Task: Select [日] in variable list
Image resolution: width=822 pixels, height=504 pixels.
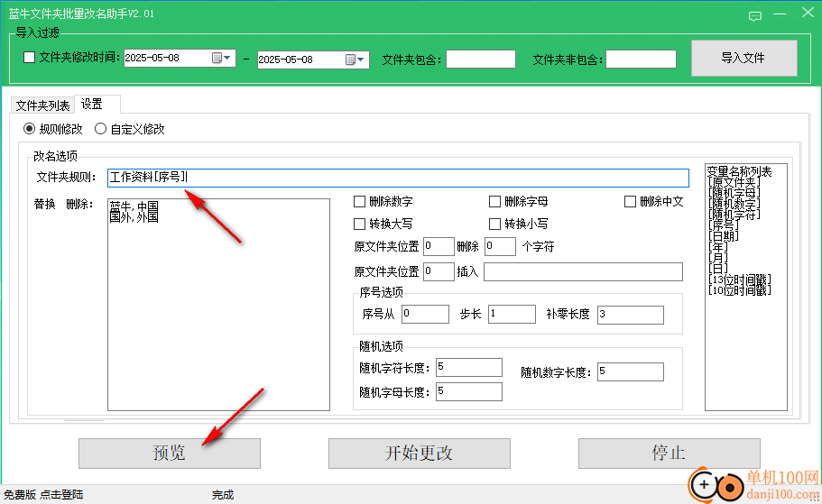Action: click(x=717, y=269)
